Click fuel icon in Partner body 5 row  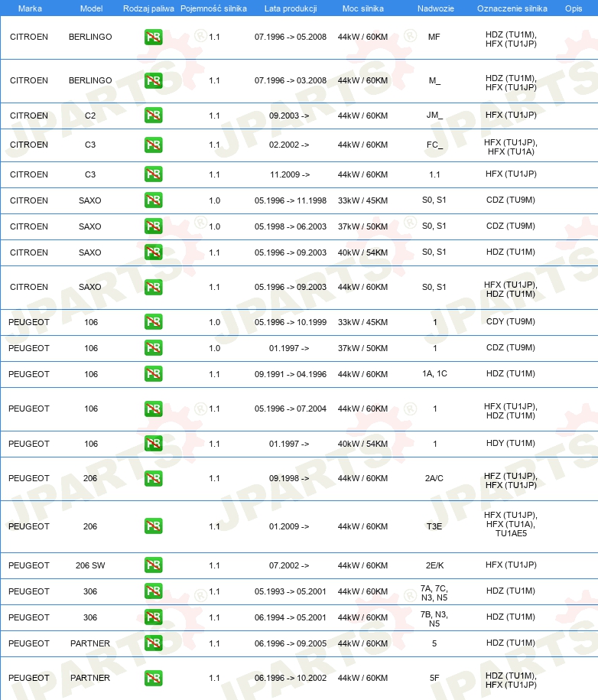pos(153,643)
